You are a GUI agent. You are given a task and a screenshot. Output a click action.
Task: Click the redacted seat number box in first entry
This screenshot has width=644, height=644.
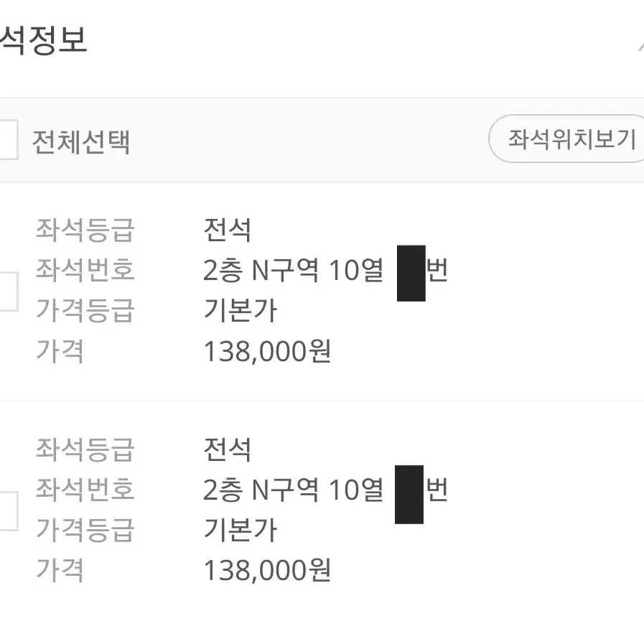pos(411,274)
